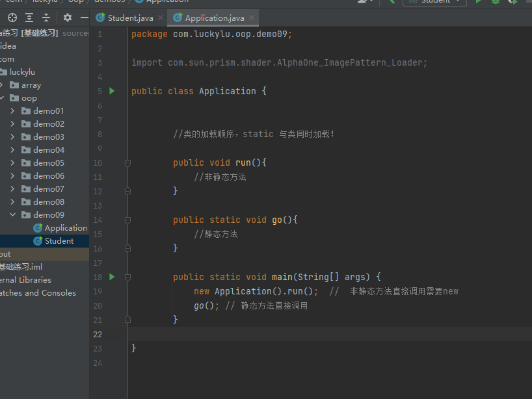The width and height of the screenshot is (532, 399).
Task: Expand the demo05 folder
Action: [x=13, y=163]
